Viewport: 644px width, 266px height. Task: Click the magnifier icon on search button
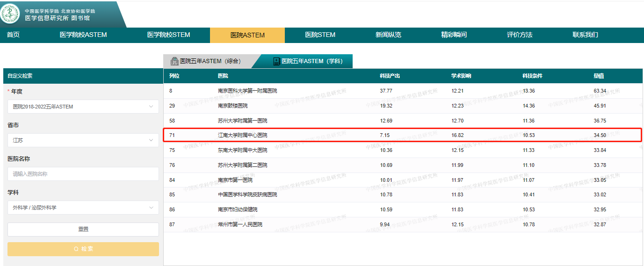click(76, 249)
